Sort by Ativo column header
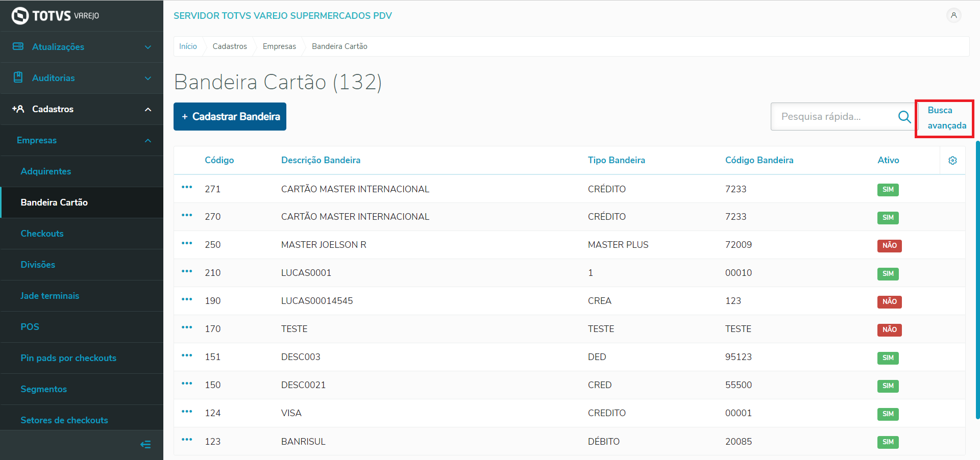The height and width of the screenshot is (460, 980). 889,160
